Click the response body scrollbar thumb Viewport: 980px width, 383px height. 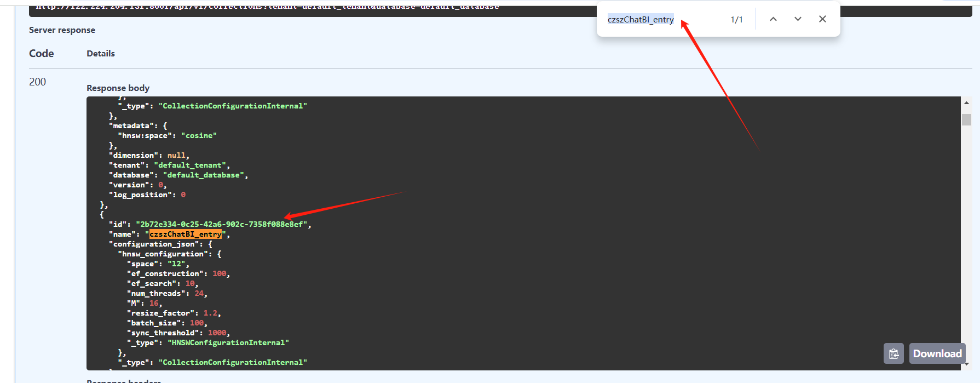(x=966, y=119)
